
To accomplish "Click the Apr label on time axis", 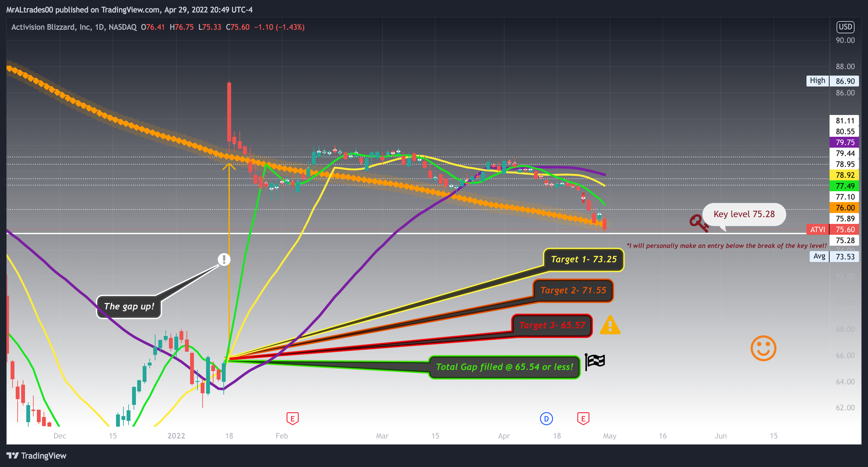I will point(504,436).
